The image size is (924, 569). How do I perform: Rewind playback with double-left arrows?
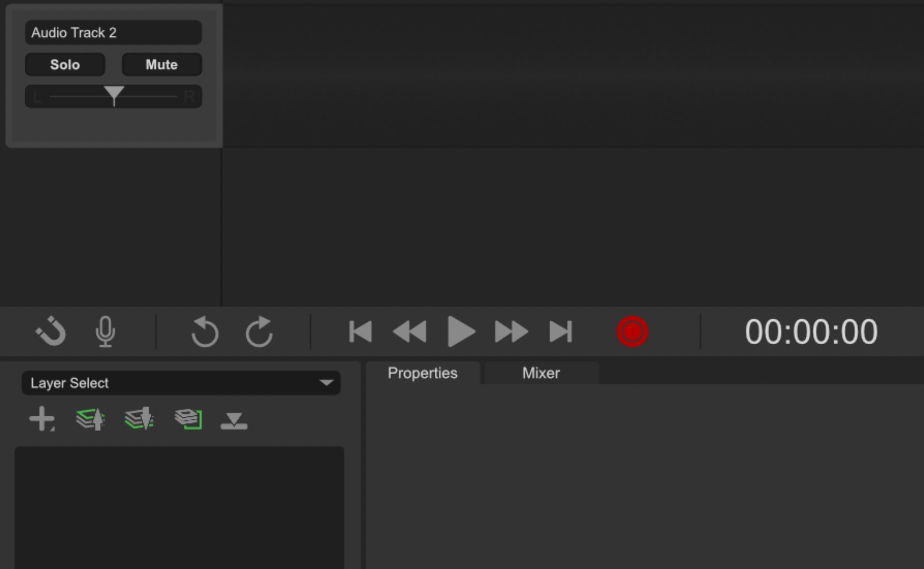click(410, 332)
